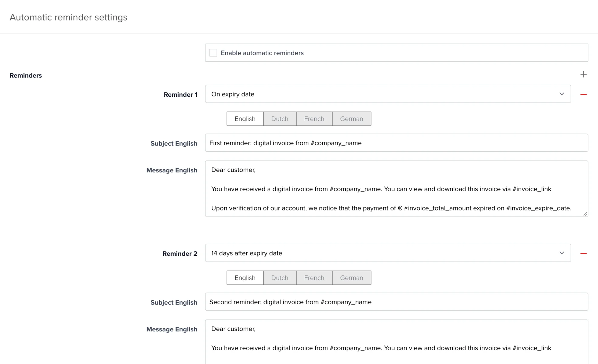
Task: Remove Reminder 2 with the red minus
Action: [583, 253]
